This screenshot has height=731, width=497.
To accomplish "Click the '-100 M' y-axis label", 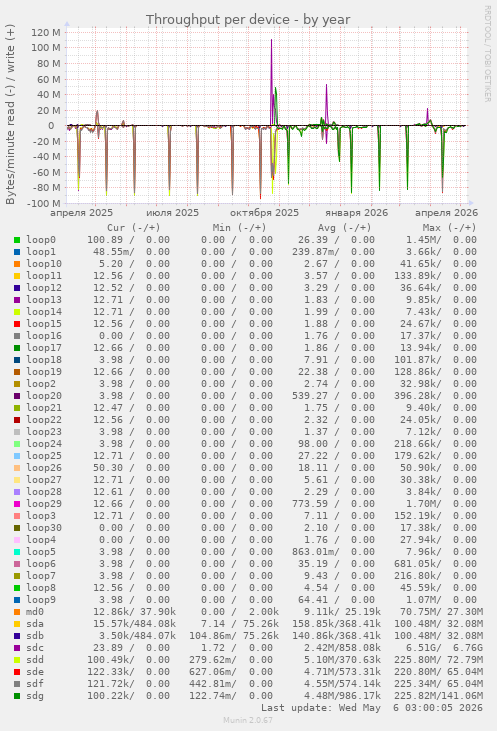I will (x=44, y=203).
